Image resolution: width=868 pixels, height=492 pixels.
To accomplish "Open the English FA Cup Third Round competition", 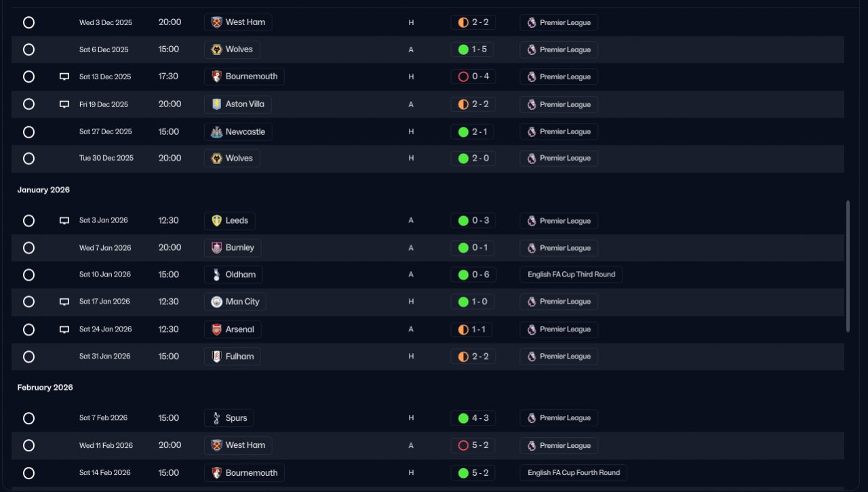I will [x=571, y=274].
